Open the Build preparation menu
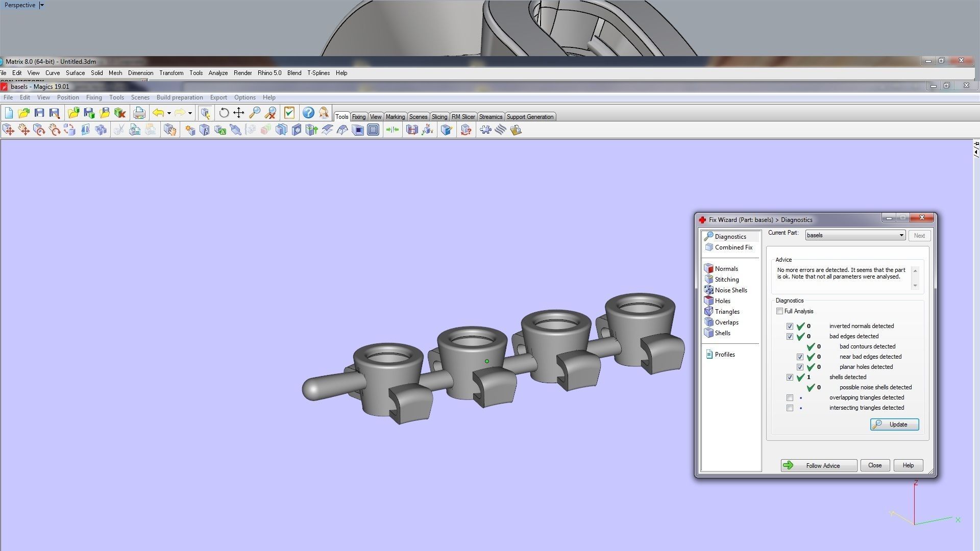 180,97
